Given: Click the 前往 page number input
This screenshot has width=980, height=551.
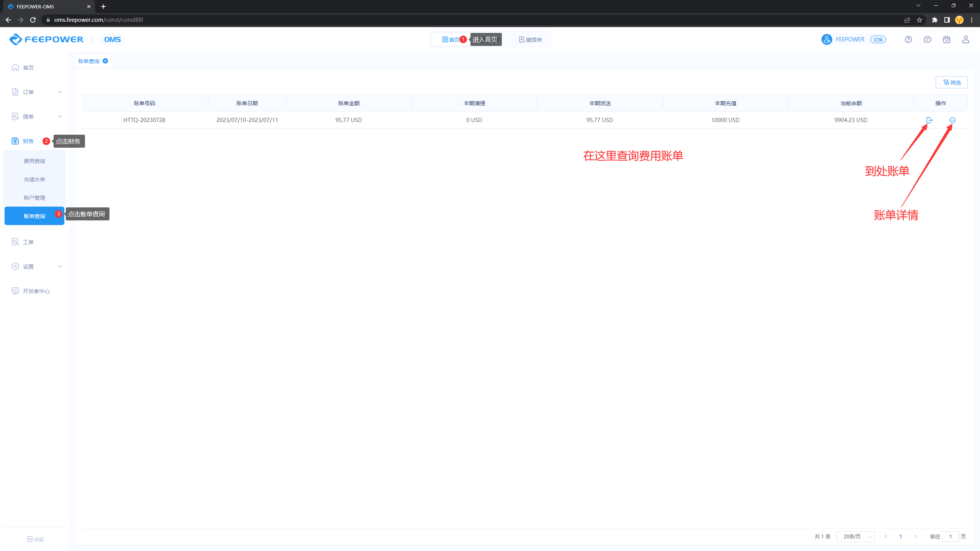Looking at the screenshot, I should tap(951, 536).
